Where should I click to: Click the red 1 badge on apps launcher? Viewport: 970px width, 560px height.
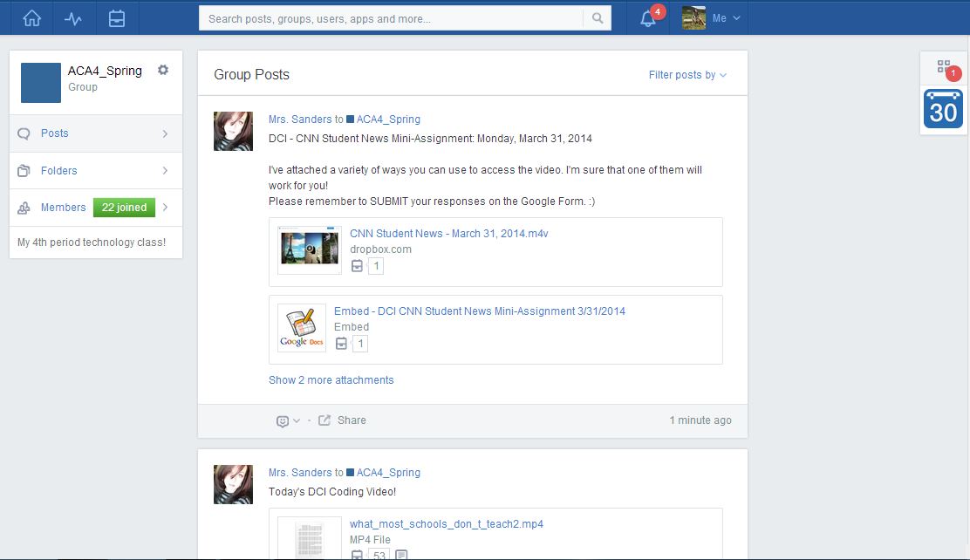click(953, 73)
